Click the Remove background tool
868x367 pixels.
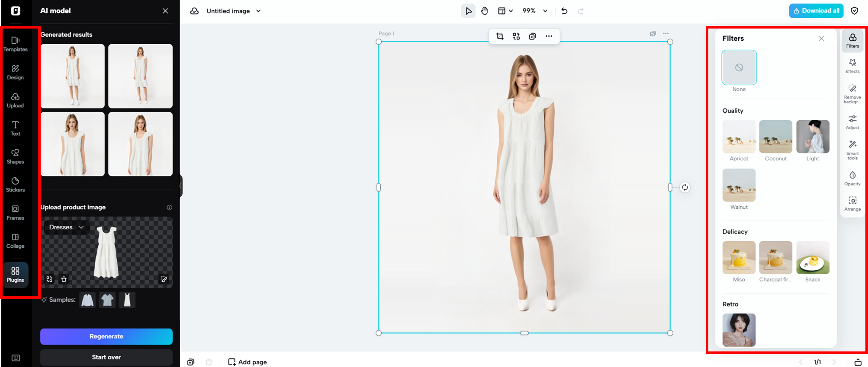[x=852, y=93]
